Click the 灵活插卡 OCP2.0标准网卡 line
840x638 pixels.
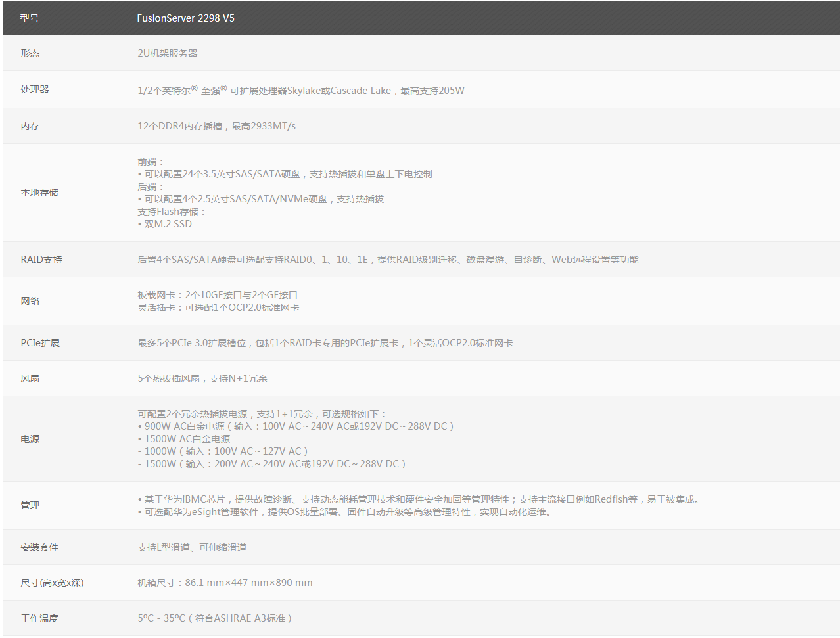(218, 308)
